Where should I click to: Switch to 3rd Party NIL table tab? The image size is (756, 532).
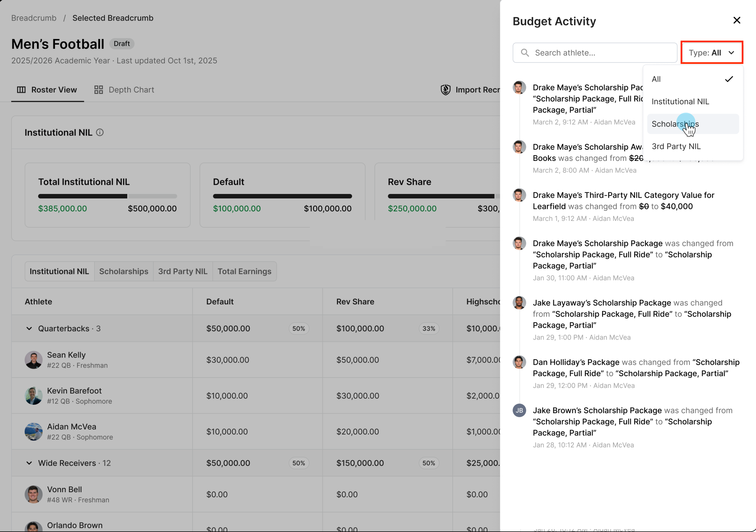point(183,271)
